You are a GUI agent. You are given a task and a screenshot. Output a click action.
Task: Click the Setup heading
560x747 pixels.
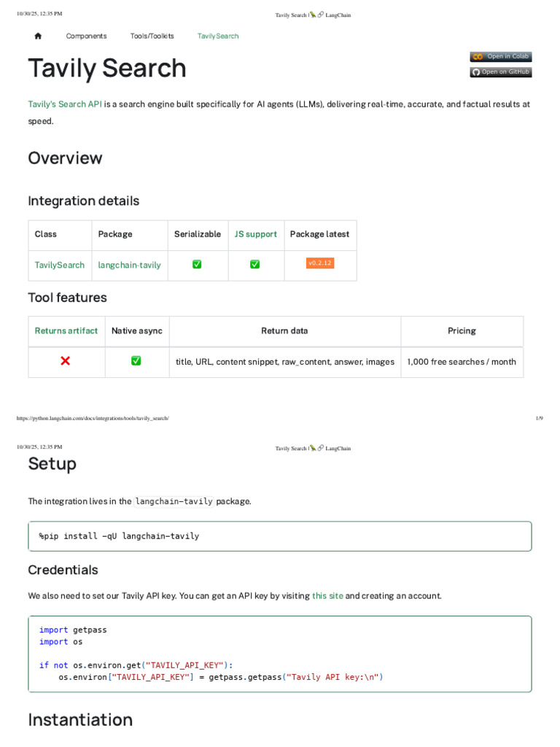click(52, 464)
